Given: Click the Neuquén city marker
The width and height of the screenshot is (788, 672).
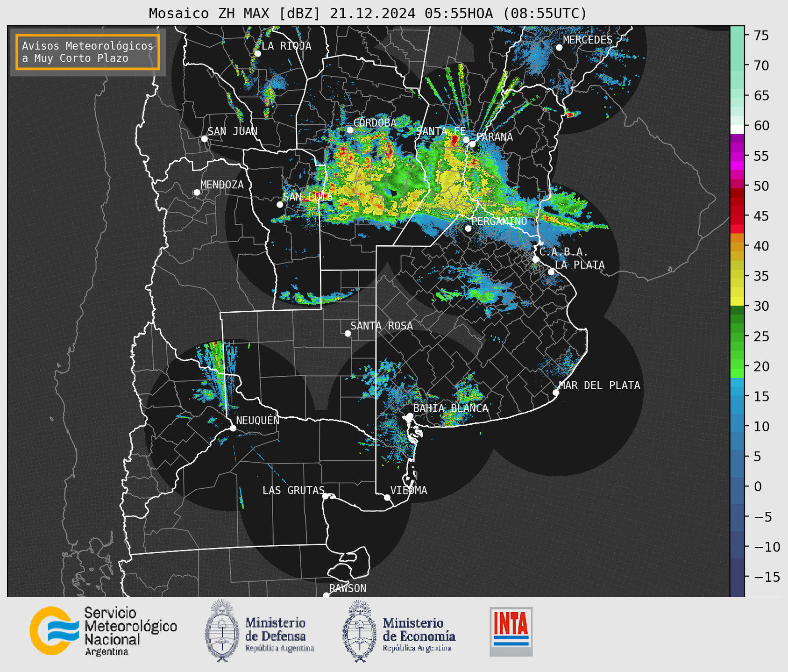Looking at the screenshot, I should 233,428.
